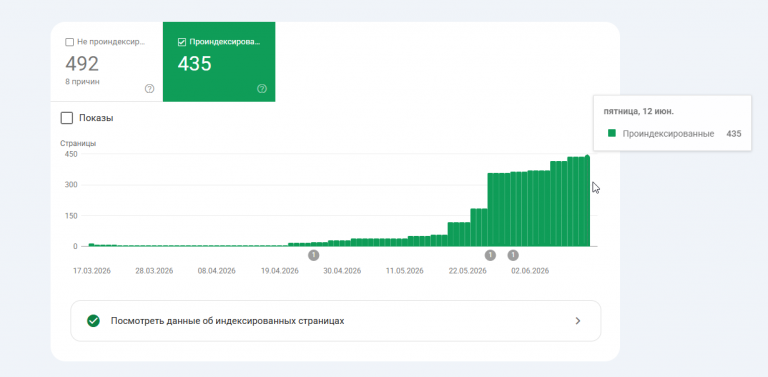This screenshot has width=768, height=377.
Task: Click the Проиндексированные legend label in tooltip
Action: coord(668,134)
